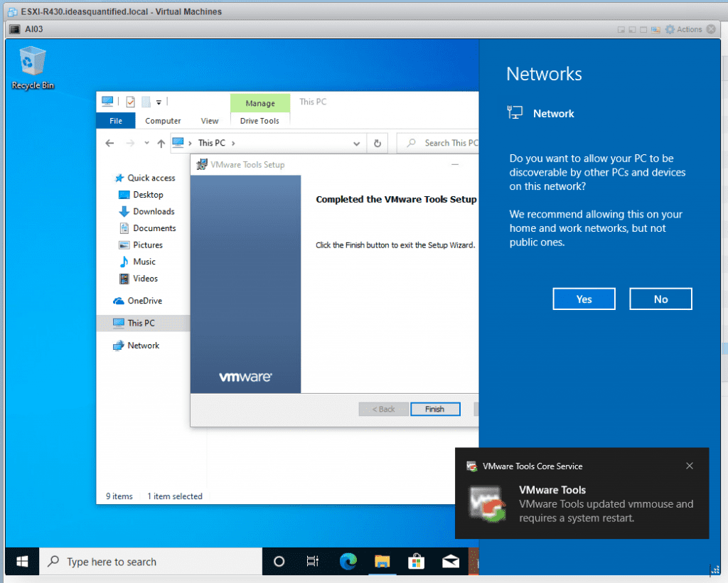728x583 pixels.
Task: Go back in File Explorer
Action: [109, 144]
